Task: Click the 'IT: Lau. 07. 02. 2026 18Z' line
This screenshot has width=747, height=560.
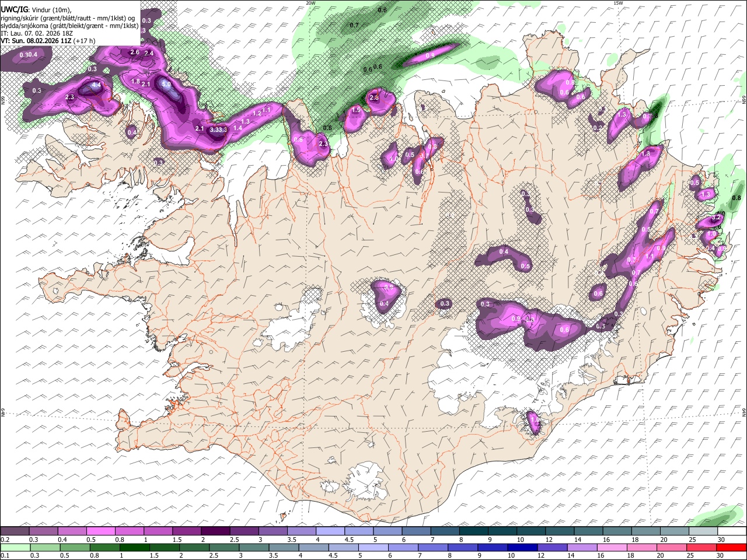Action: point(37,34)
